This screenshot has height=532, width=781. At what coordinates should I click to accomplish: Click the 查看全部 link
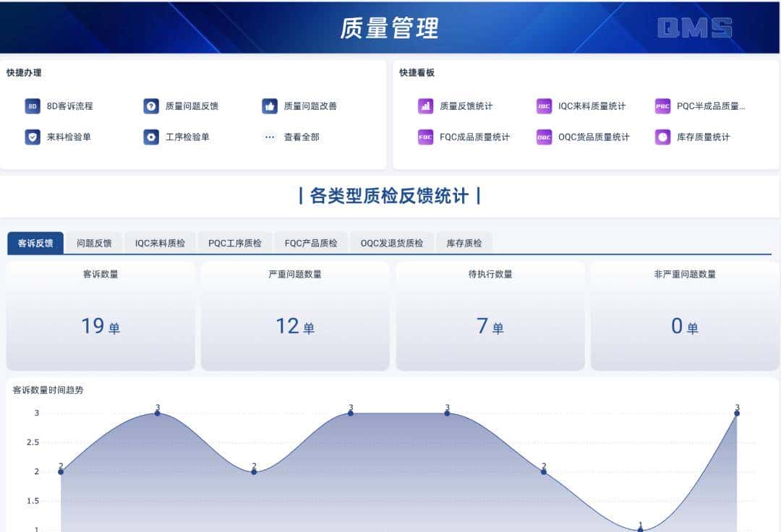[301, 137]
